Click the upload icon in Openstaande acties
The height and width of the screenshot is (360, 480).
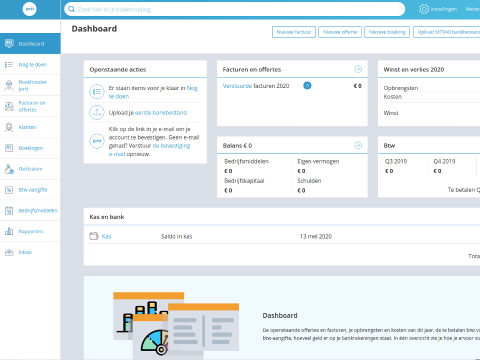pos(97,112)
